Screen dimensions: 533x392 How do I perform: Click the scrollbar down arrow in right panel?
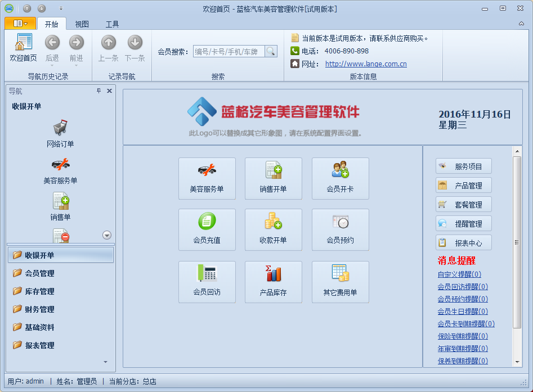click(517, 362)
